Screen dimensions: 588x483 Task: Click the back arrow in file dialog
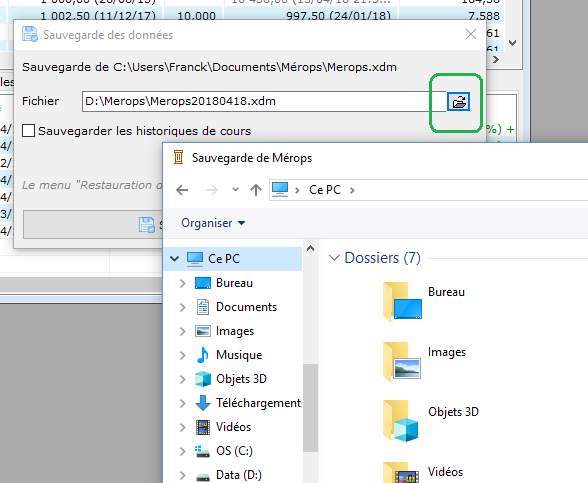point(182,190)
